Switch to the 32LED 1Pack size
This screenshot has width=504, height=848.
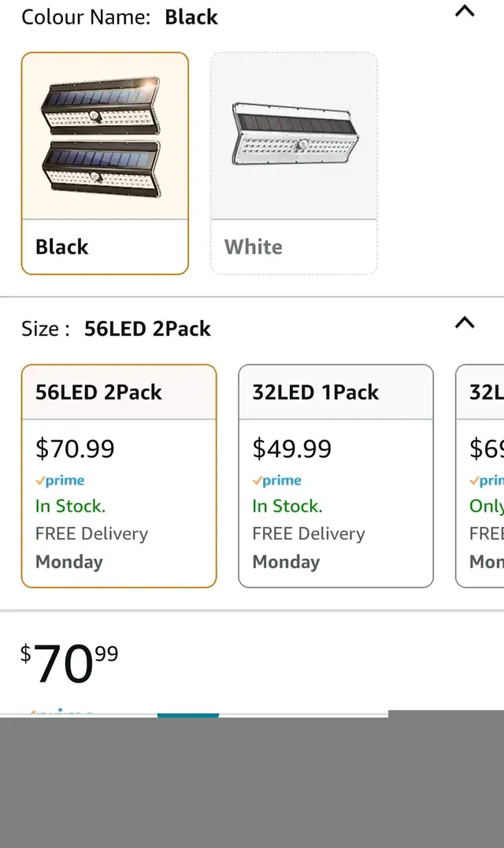coord(316,392)
